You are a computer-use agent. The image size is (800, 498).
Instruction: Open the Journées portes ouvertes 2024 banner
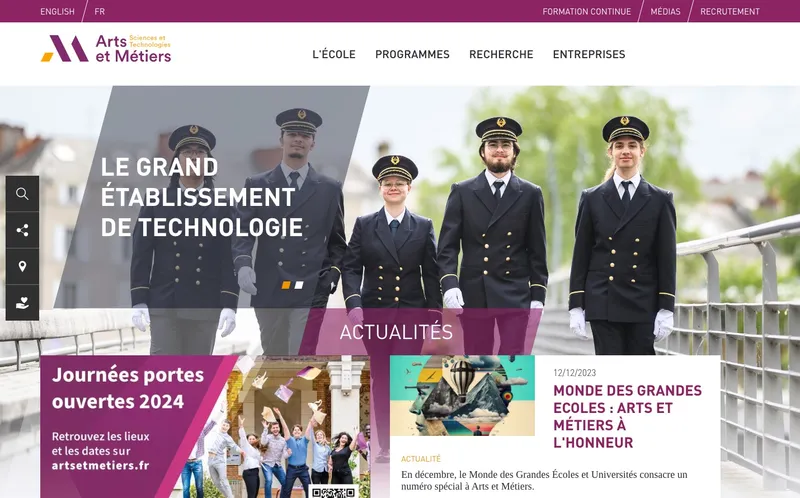coord(205,427)
